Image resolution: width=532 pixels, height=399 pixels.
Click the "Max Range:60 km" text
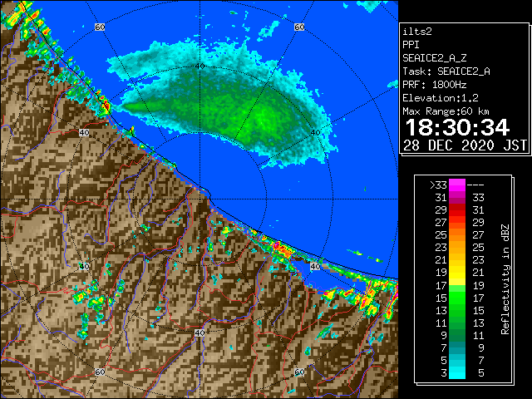point(446,111)
